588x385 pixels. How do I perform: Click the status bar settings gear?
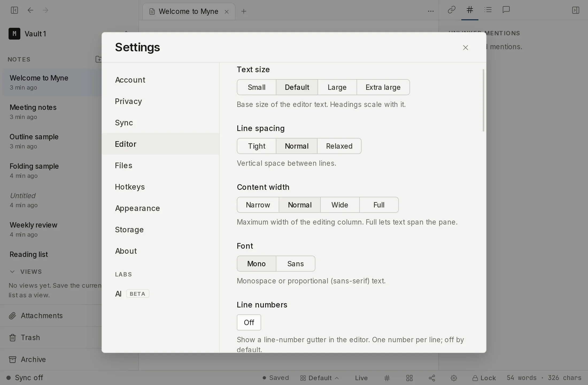click(x=454, y=378)
